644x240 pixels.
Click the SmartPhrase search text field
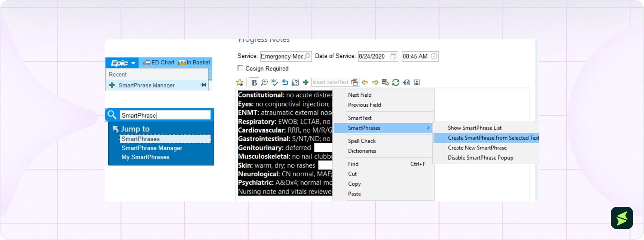tap(165, 115)
